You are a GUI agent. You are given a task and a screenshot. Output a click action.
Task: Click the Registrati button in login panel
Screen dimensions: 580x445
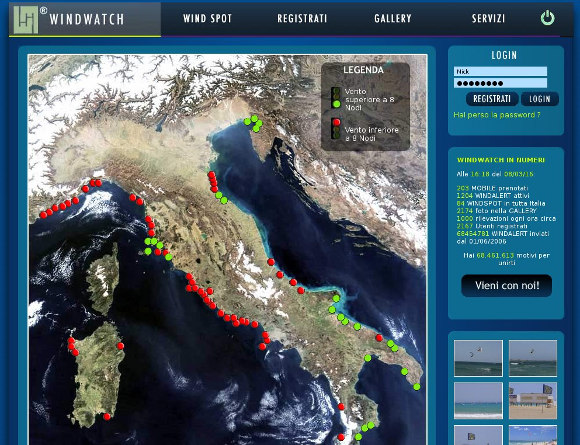pyautogui.click(x=492, y=99)
